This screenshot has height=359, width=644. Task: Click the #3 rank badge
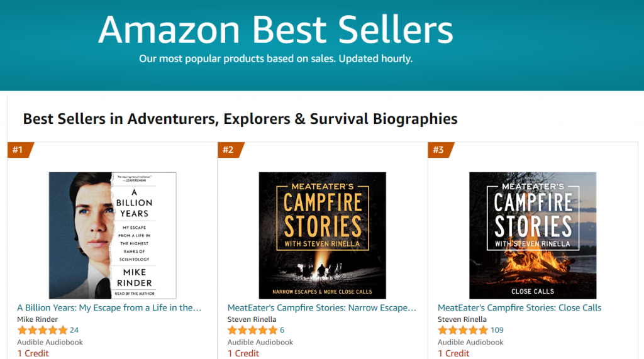[439, 150]
